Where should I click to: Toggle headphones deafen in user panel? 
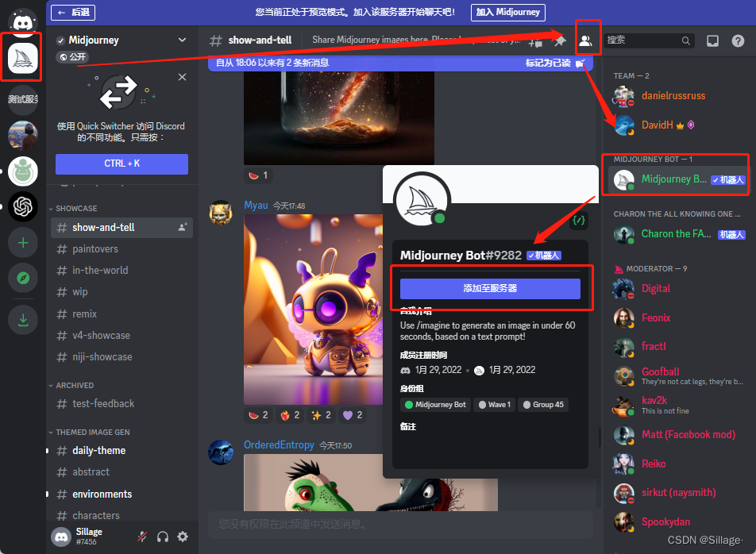163,537
